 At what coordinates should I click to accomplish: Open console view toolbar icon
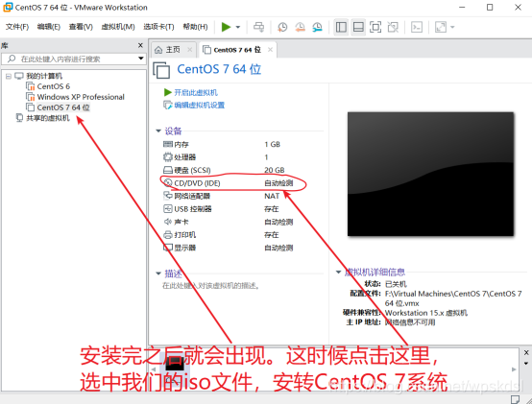pyautogui.click(x=417, y=27)
